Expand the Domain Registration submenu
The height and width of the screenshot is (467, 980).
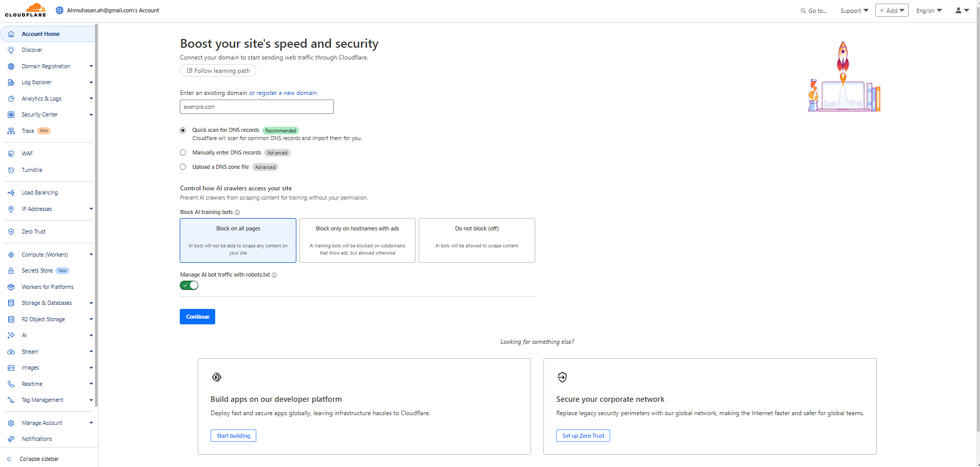91,66
